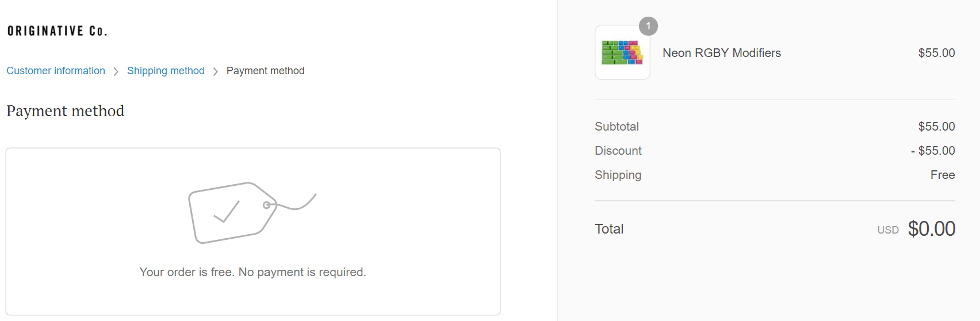Click the 'Your order is free' message
This screenshot has height=321, width=980.
coord(252,272)
